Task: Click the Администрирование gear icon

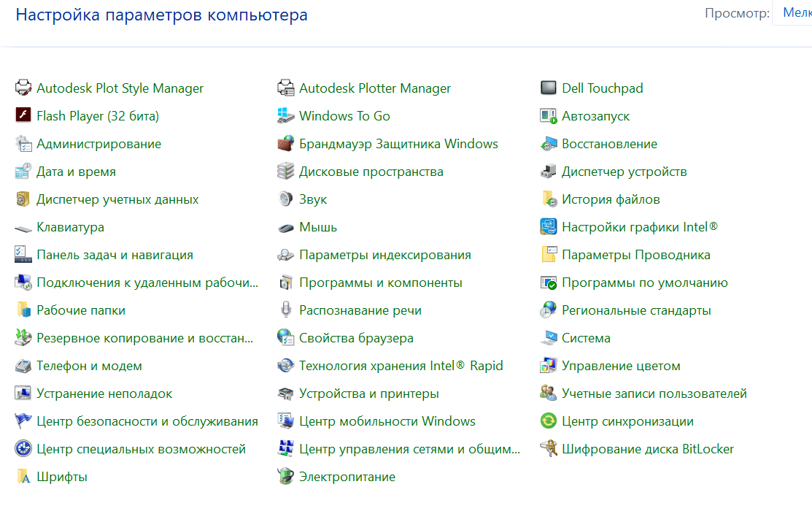Action: click(x=23, y=143)
